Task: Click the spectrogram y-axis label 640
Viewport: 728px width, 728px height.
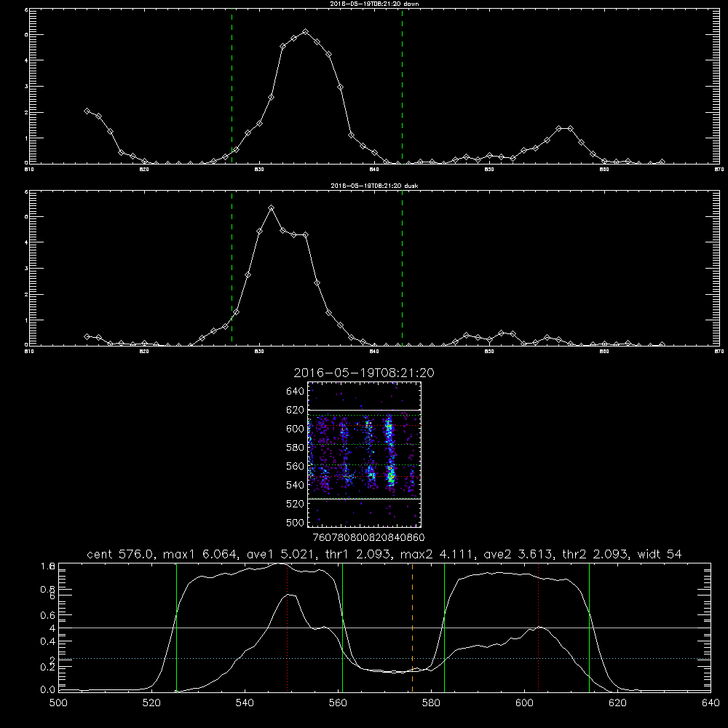Action: [x=296, y=391]
